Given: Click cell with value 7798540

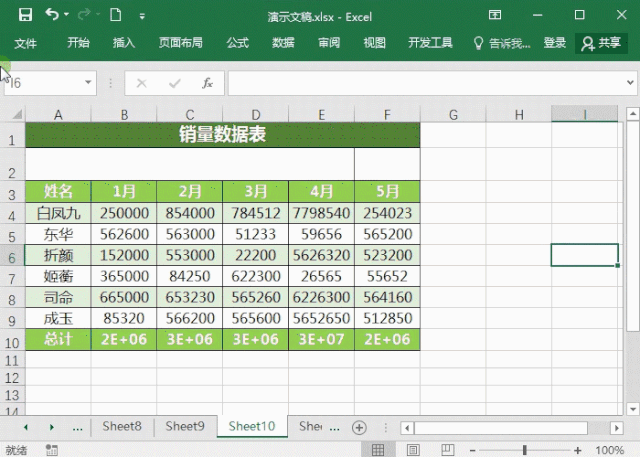Looking at the screenshot, I should (x=321, y=213).
